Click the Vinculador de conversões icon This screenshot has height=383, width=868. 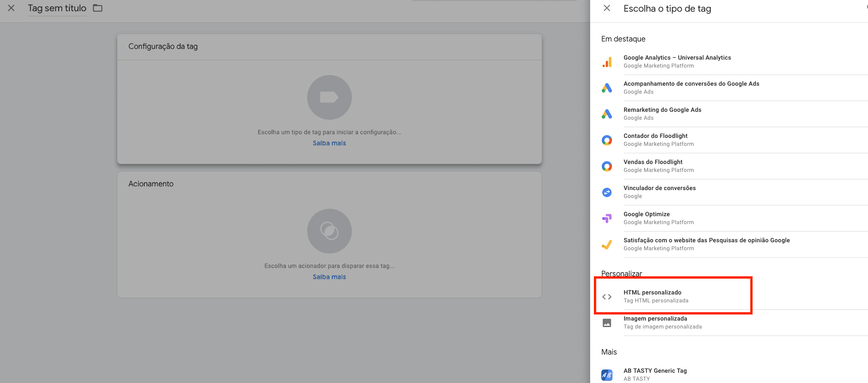(607, 192)
